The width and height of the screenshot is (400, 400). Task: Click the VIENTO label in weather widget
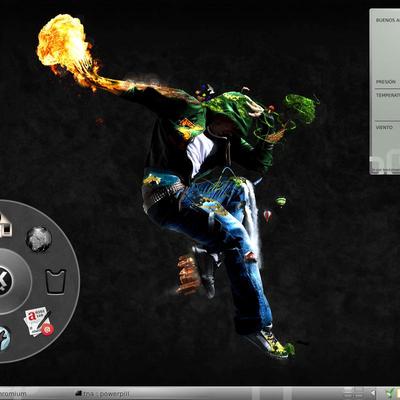click(384, 127)
